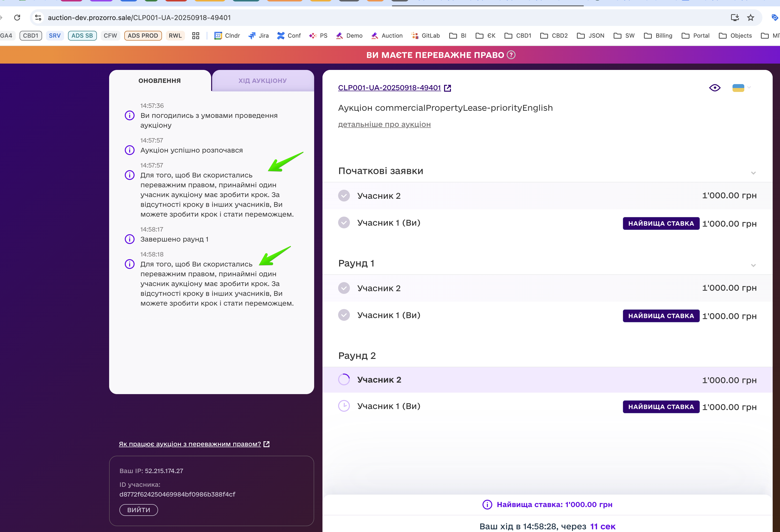Click the external link icon beside auction ID
The height and width of the screenshot is (532, 780).
[447, 88]
